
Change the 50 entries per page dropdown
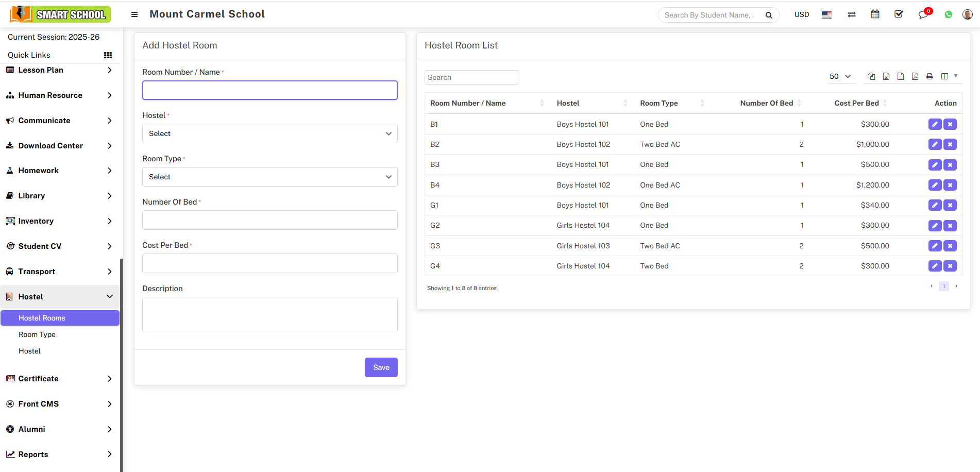coord(840,76)
